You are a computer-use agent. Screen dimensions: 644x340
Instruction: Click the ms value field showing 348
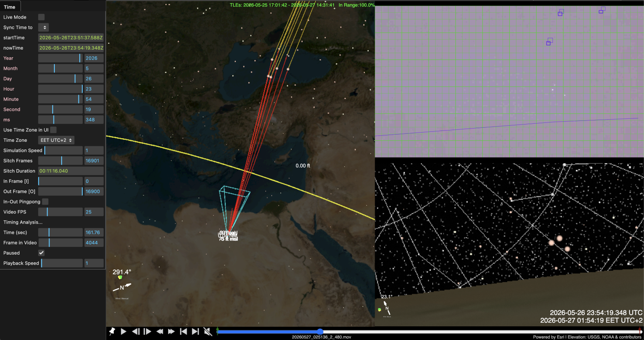click(94, 120)
